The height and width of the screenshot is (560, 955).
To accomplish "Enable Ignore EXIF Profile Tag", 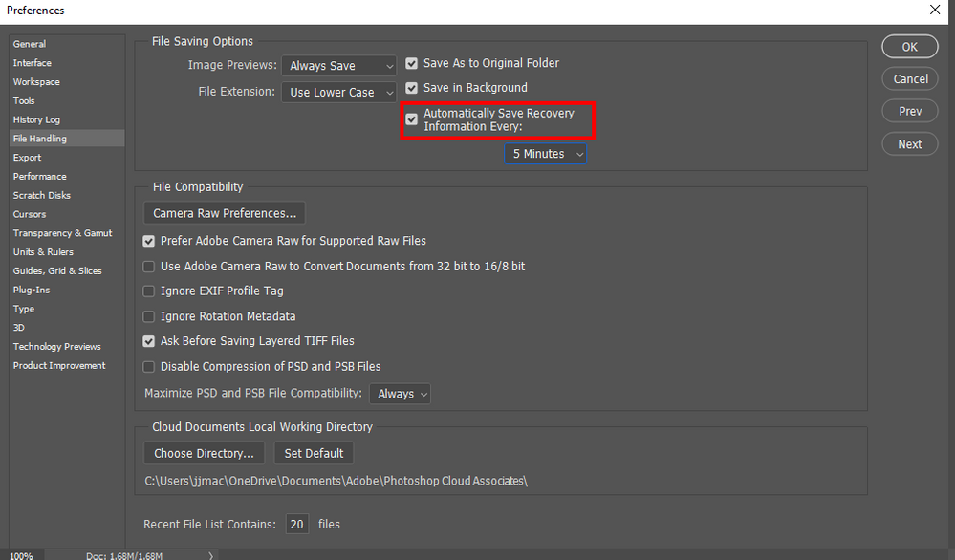I will (149, 291).
